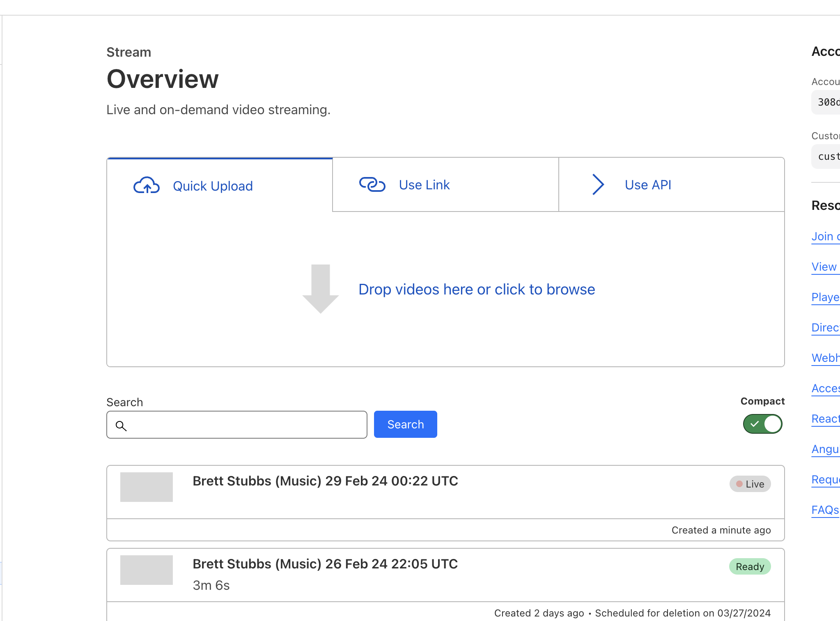Open thumbnail of 26 Feb video

coord(147,570)
